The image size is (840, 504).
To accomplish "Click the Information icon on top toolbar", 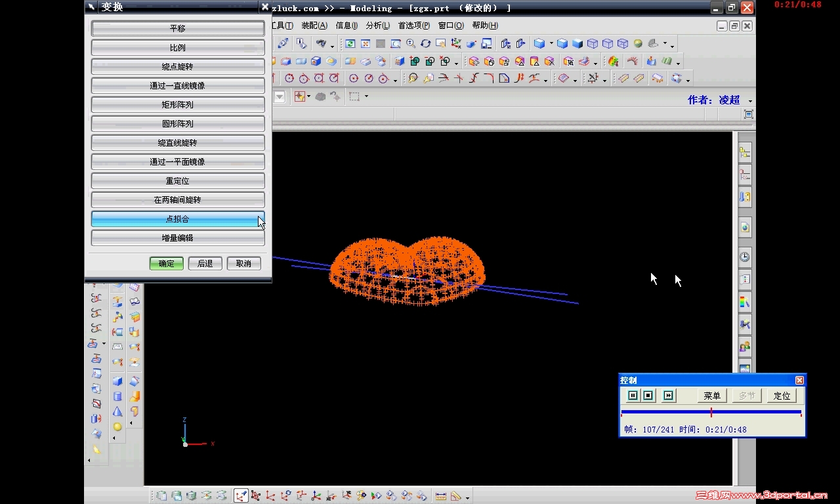I will 301,44.
